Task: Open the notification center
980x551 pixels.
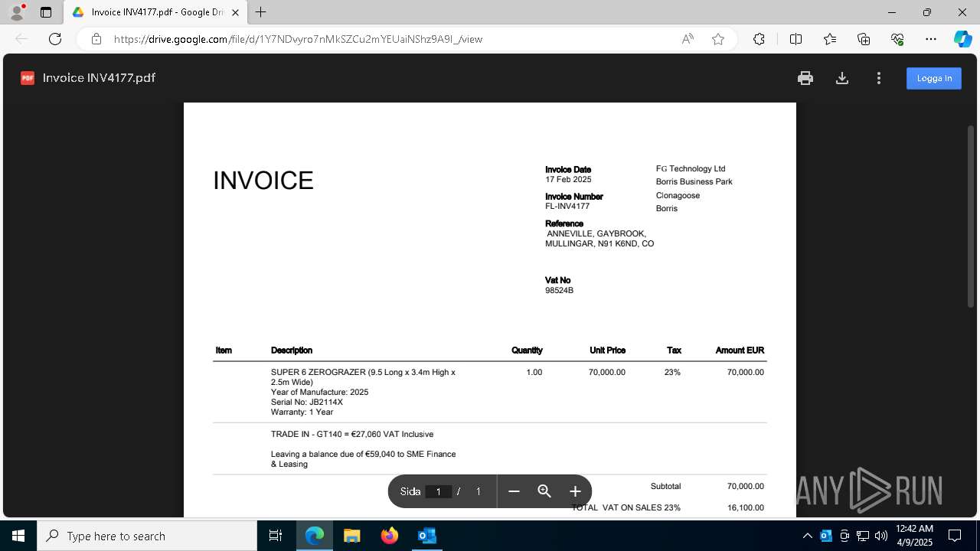Action: click(x=955, y=536)
